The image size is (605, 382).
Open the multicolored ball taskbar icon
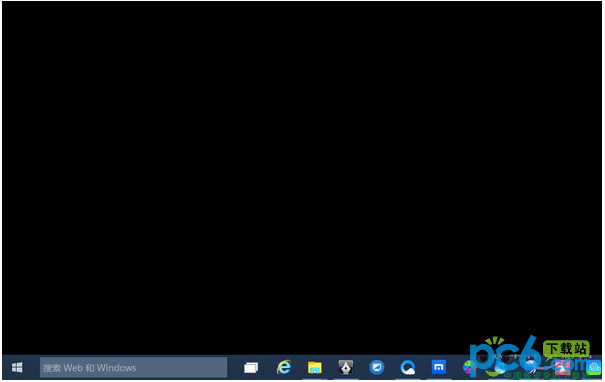(x=468, y=367)
